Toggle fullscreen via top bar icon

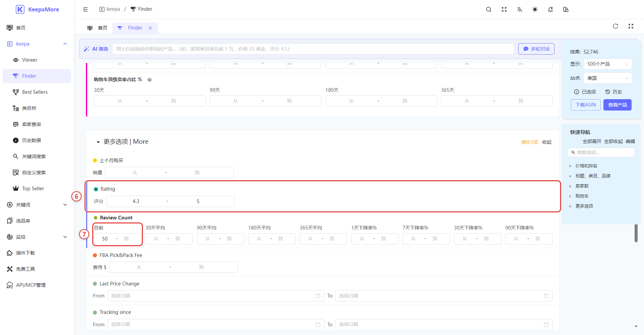504,9
